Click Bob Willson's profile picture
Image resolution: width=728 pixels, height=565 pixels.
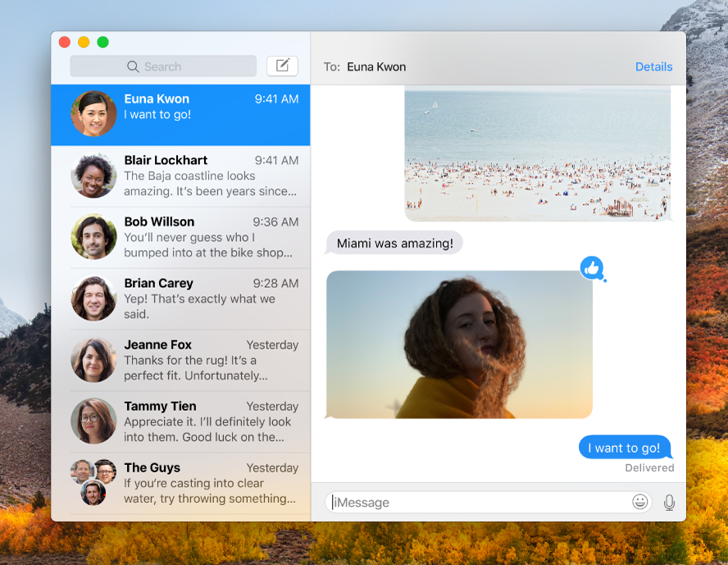coord(93,237)
